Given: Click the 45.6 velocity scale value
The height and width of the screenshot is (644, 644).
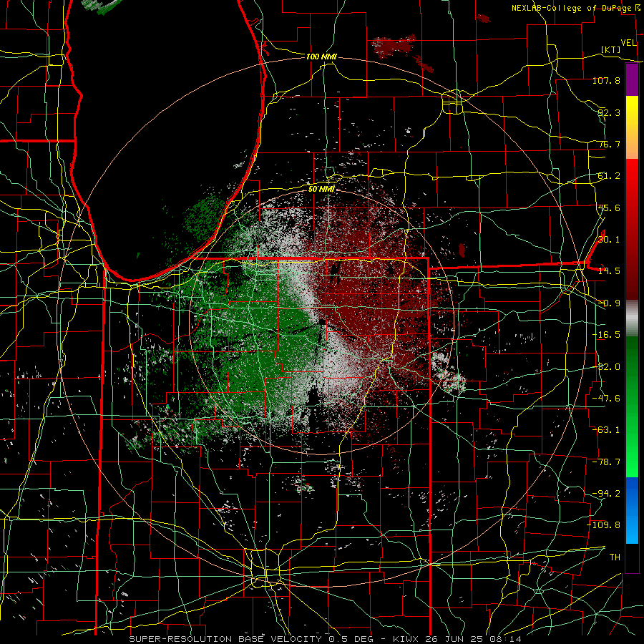Looking at the screenshot, I should coord(609,208).
